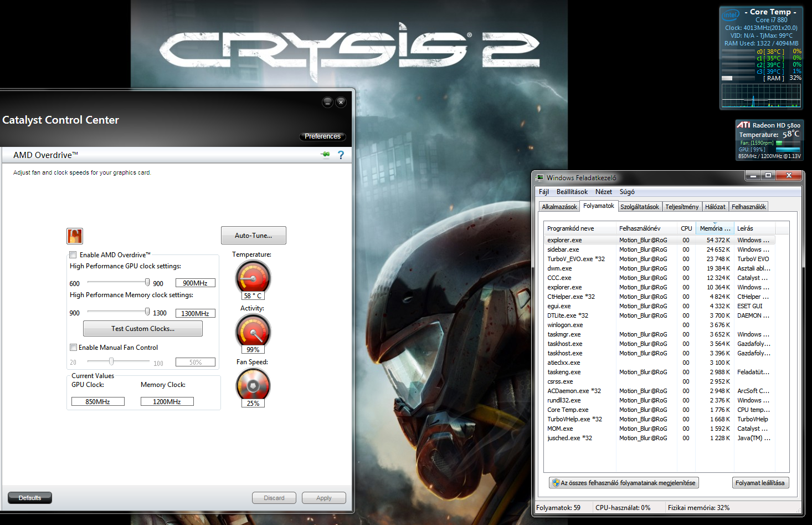
Task: Select the sidebar.exe process row
Action: 660,249
